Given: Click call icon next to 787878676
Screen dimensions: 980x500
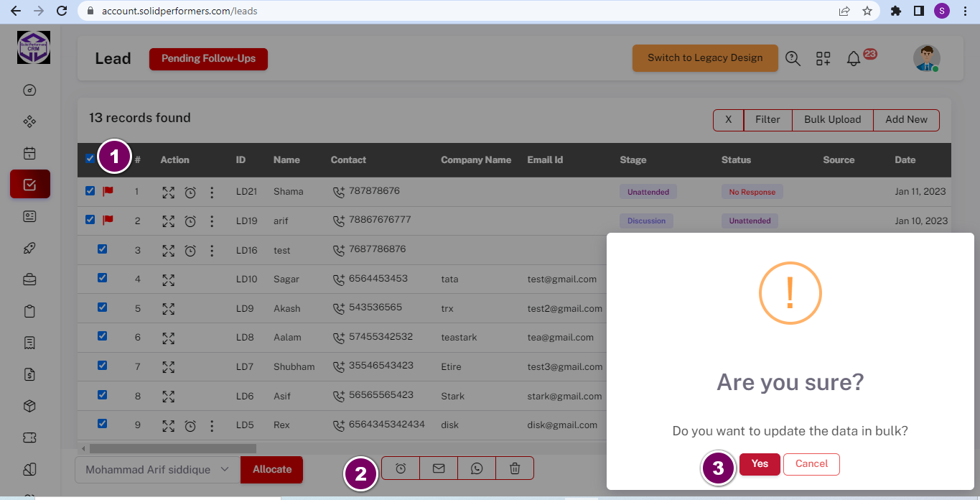Looking at the screenshot, I should [339, 192].
